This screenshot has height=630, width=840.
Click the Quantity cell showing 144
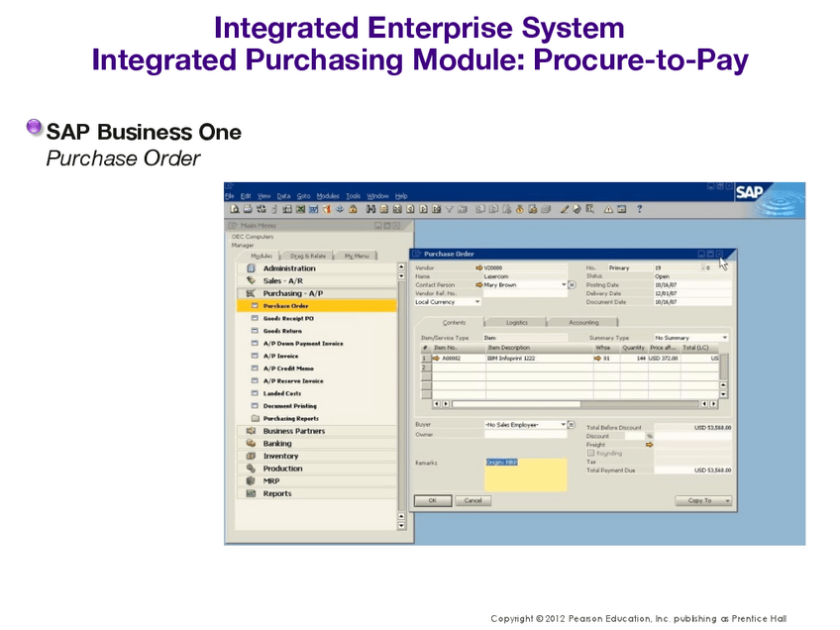tap(634, 359)
